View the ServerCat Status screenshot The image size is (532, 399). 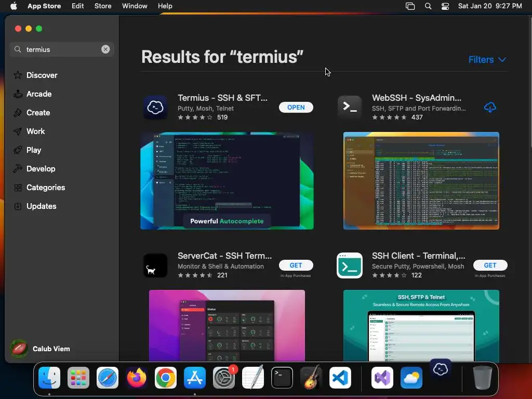coord(227,325)
